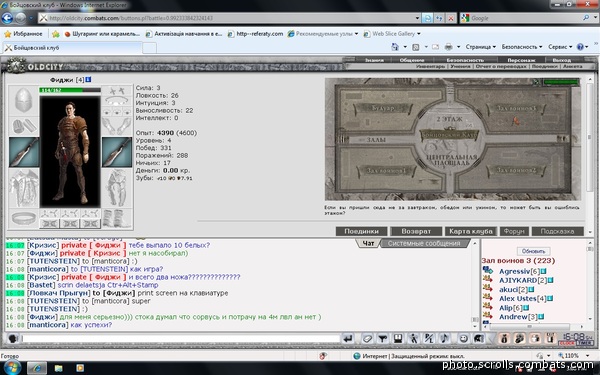
Task: Click the eraser clear-chat icon
Action: 367,339
